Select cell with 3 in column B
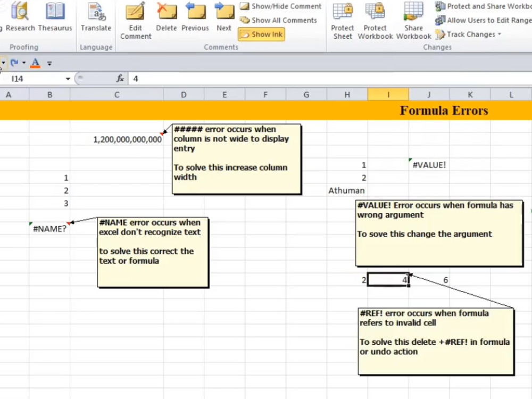The image size is (532, 399). click(x=49, y=203)
